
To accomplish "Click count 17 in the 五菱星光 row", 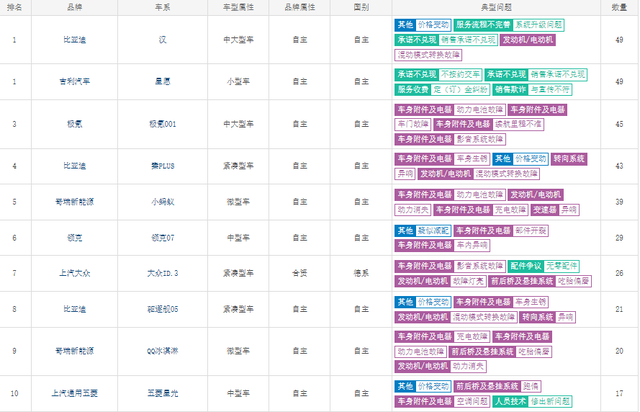I will pos(619,393).
